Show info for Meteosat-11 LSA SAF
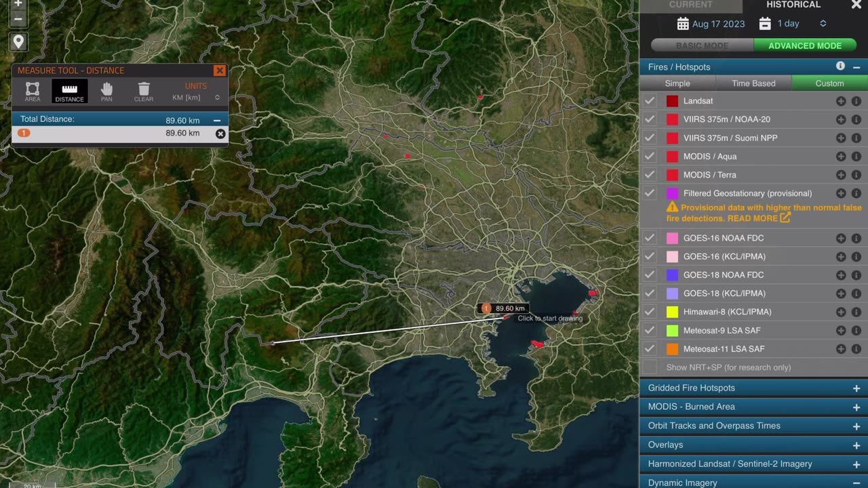Viewport: 868px width, 488px height. point(856,348)
